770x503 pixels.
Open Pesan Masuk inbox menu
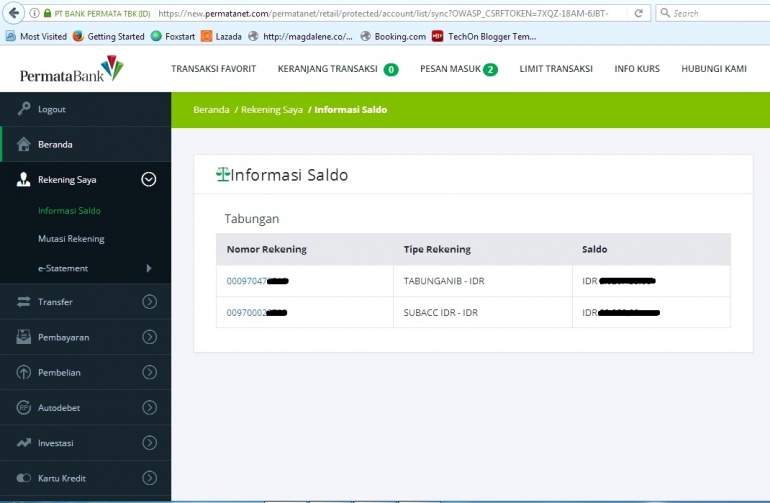coord(450,69)
